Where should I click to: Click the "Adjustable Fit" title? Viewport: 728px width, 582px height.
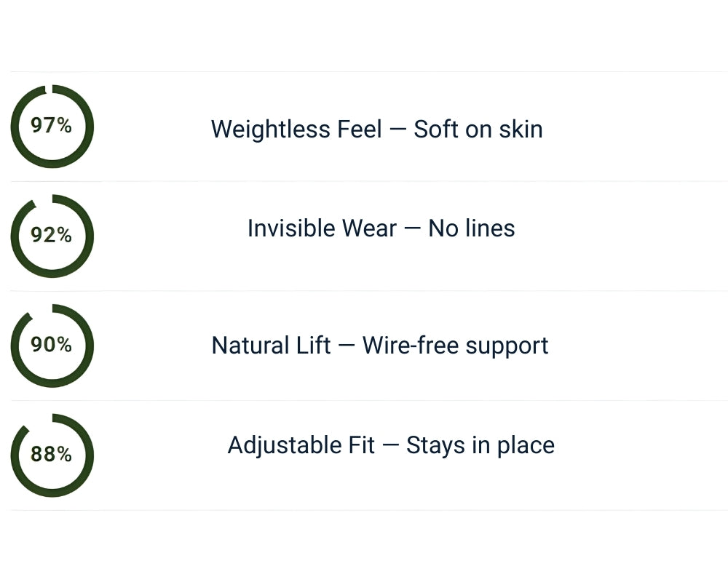301,445
